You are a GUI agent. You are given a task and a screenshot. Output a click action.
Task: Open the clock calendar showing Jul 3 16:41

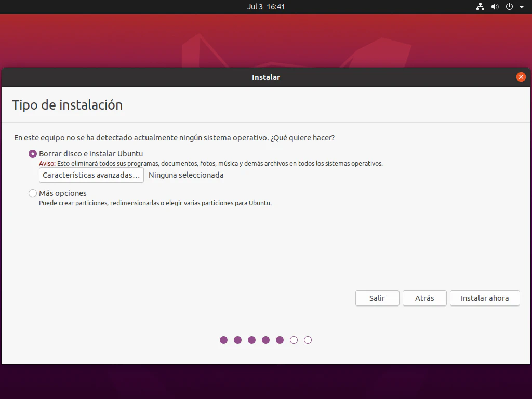coord(266,7)
